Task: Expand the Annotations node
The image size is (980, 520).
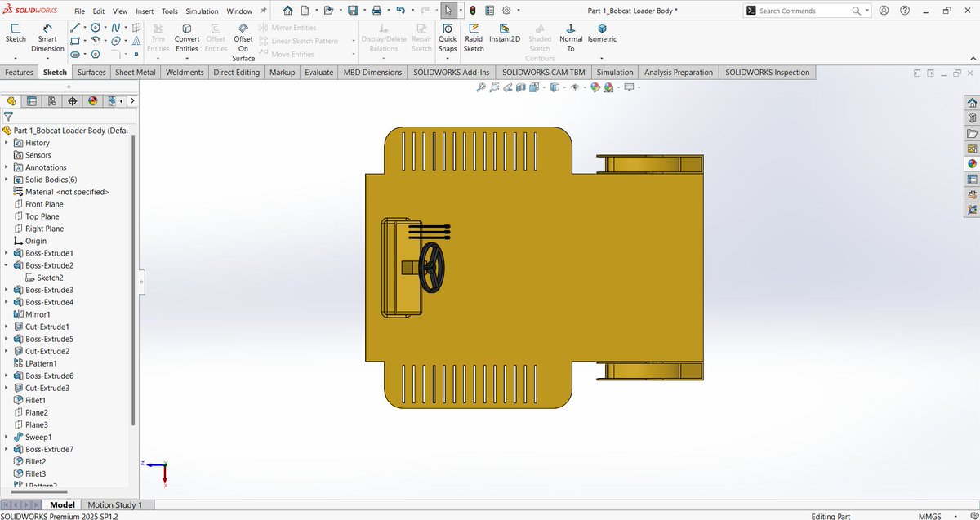Action: coord(6,167)
